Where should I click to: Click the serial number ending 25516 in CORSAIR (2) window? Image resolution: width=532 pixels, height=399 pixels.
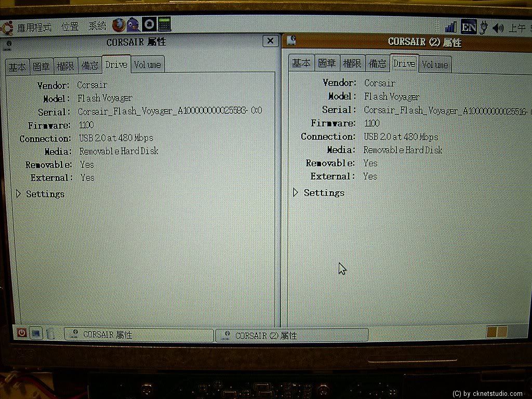447,110
